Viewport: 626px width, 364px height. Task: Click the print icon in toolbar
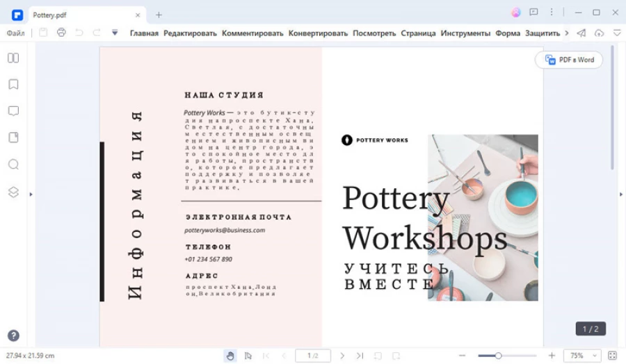[x=61, y=33]
